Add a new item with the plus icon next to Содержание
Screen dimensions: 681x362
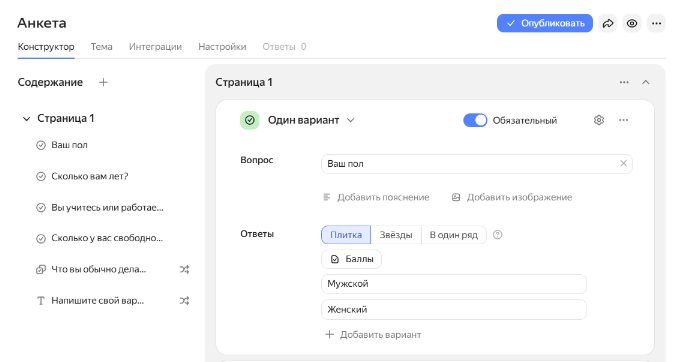pos(103,82)
